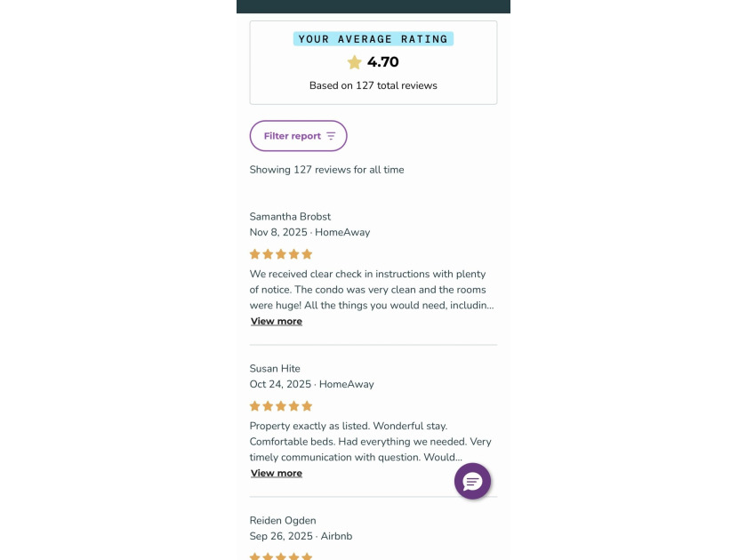747x560 pixels.
Task: Click the gold star beside the 4.70 rating
Action: [355, 62]
